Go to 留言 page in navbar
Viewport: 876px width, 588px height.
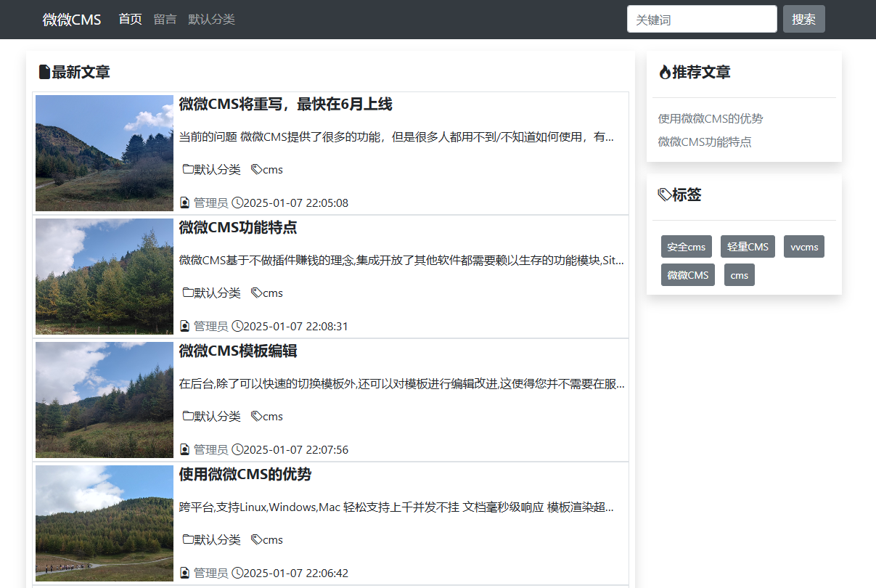165,20
